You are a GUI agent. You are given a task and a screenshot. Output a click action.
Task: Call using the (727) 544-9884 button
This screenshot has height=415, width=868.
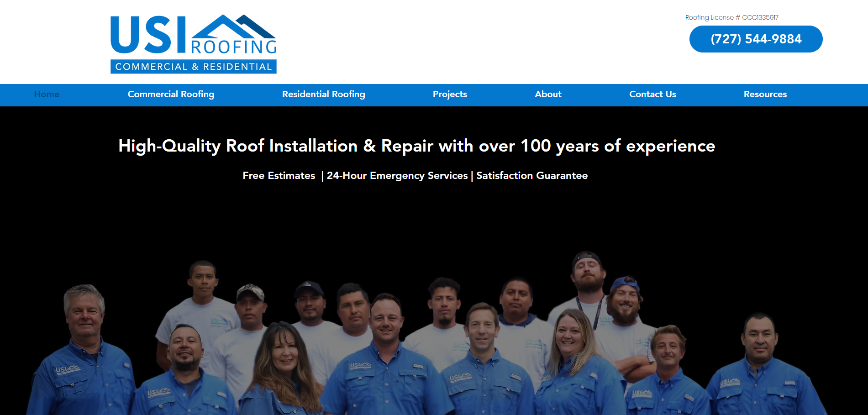(x=756, y=39)
